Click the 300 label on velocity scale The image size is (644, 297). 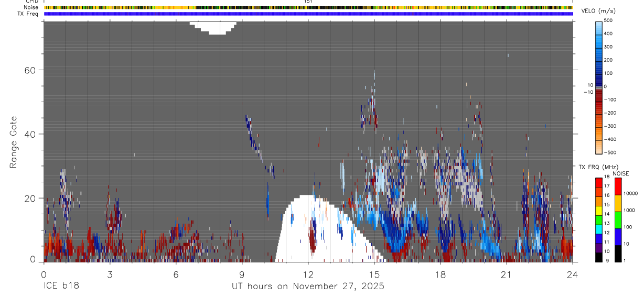(x=608, y=47)
